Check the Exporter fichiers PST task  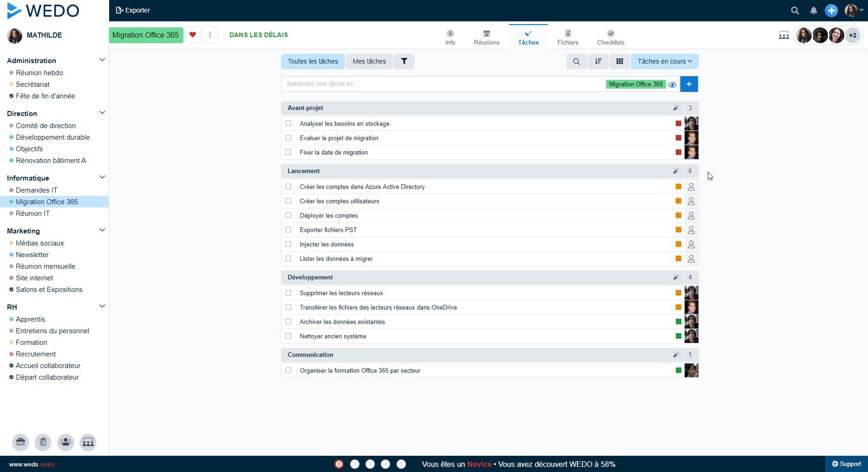coord(288,230)
